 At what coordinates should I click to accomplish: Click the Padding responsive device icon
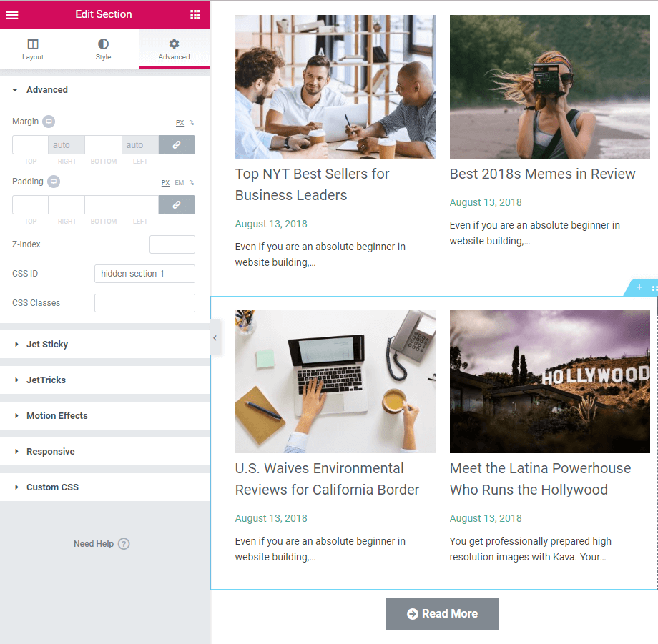(x=54, y=182)
